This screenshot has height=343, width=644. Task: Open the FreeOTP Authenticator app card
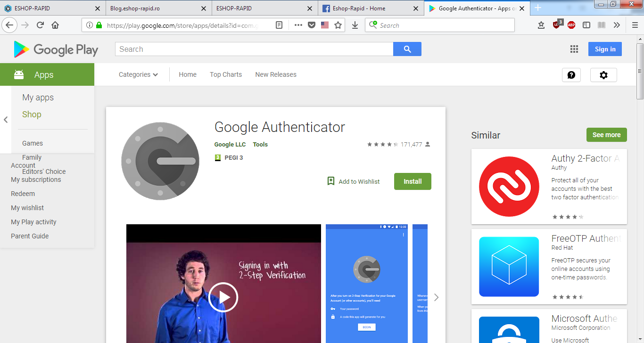[x=549, y=267]
